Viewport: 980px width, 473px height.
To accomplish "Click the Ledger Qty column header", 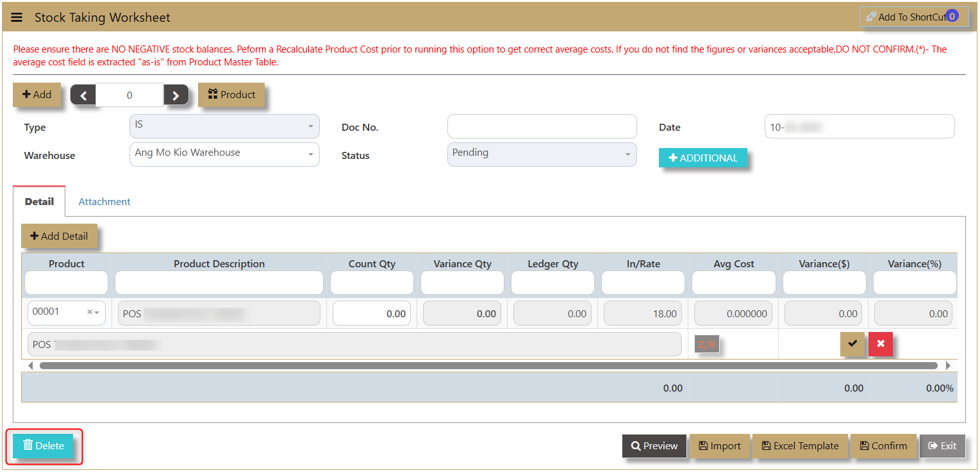I will [x=552, y=263].
